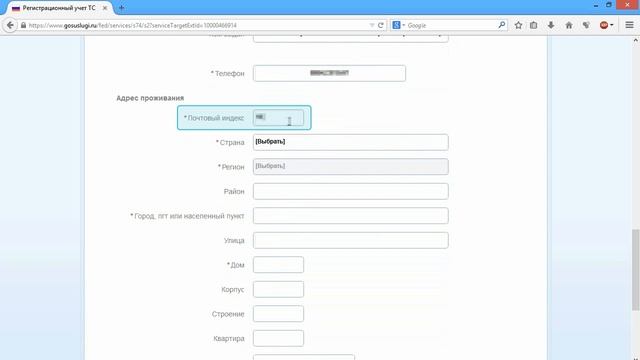Open the Страна [Выбрать] dropdown
This screenshot has width=640, height=360.
pos(351,142)
